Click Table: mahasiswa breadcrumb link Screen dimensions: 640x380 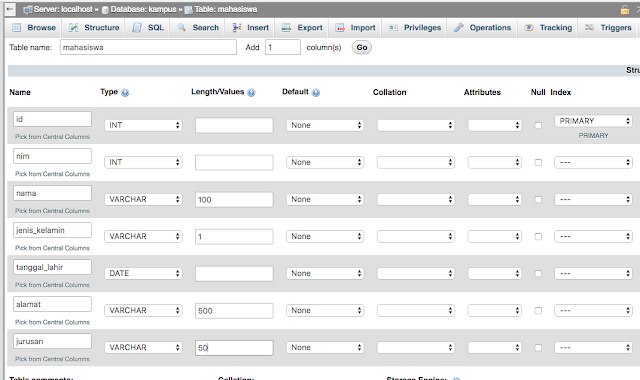(x=226, y=9)
